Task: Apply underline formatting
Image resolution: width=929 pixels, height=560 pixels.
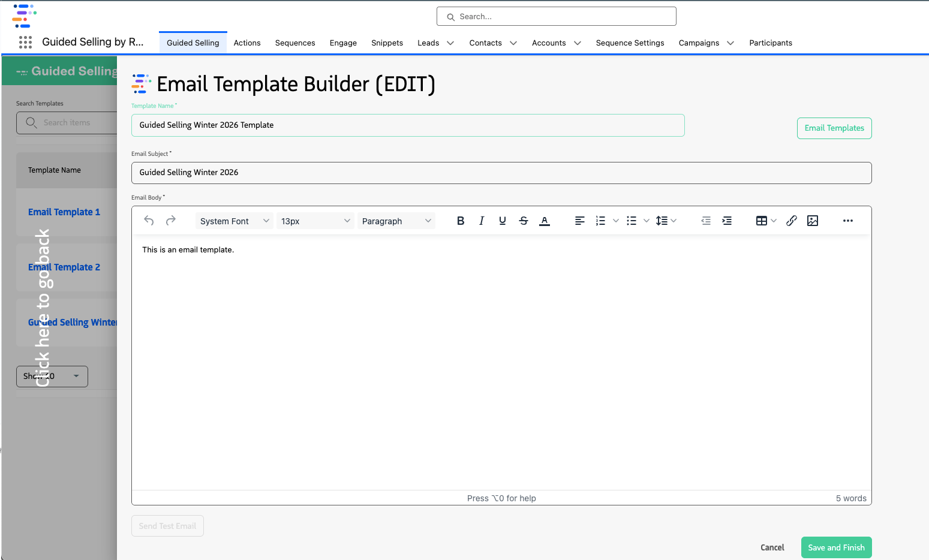Action: click(502, 221)
